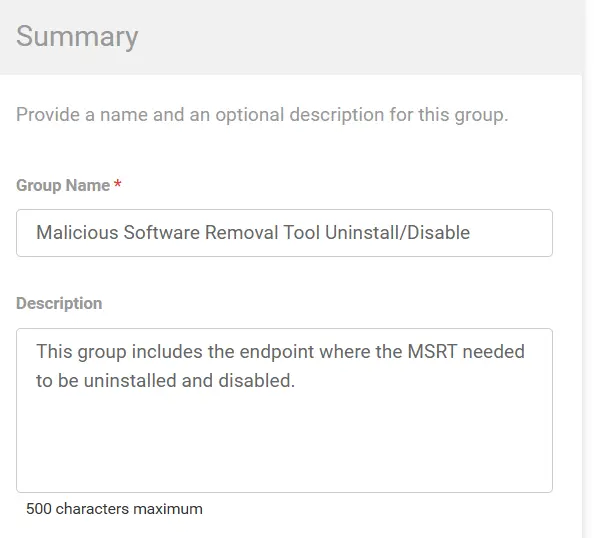Click the Group Name input field
Screen dimensions: 614x538
coord(284,233)
